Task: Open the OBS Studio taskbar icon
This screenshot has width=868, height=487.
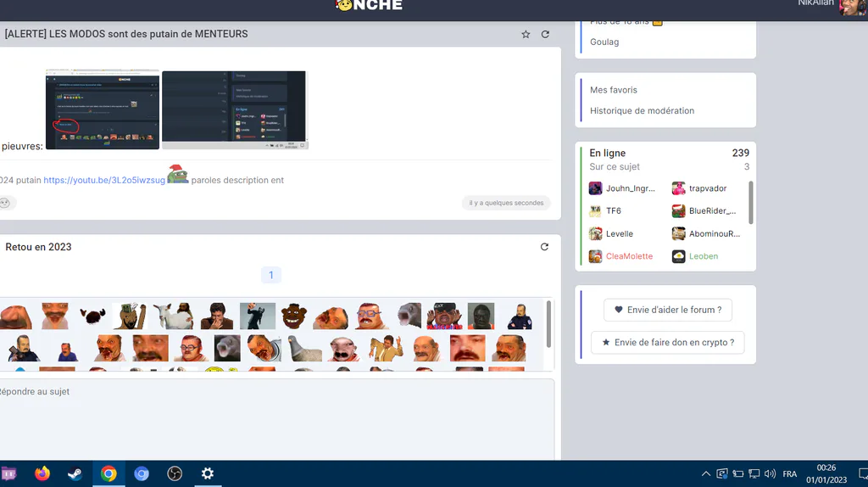Action: [x=175, y=473]
